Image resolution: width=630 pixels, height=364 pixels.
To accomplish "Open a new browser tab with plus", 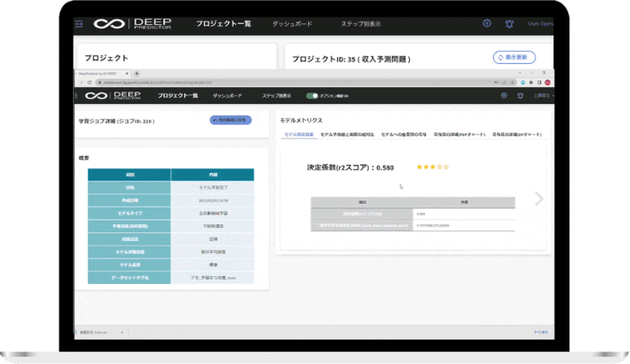I will (x=136, y=73).
